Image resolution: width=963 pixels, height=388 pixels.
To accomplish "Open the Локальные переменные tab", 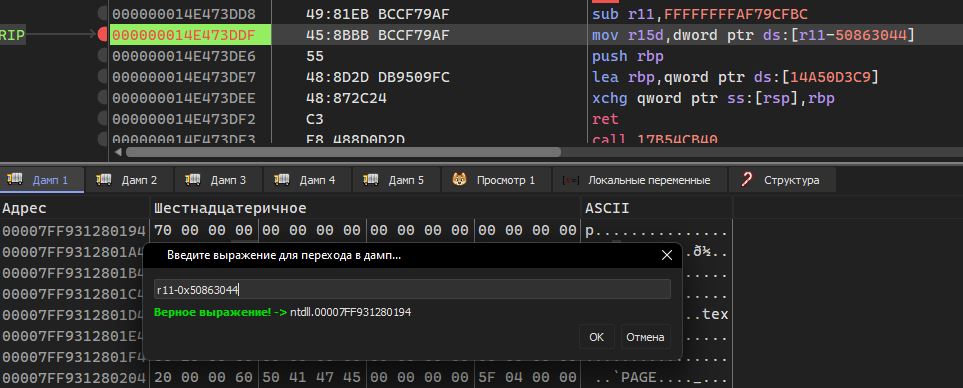I will (x=640, y=180).
